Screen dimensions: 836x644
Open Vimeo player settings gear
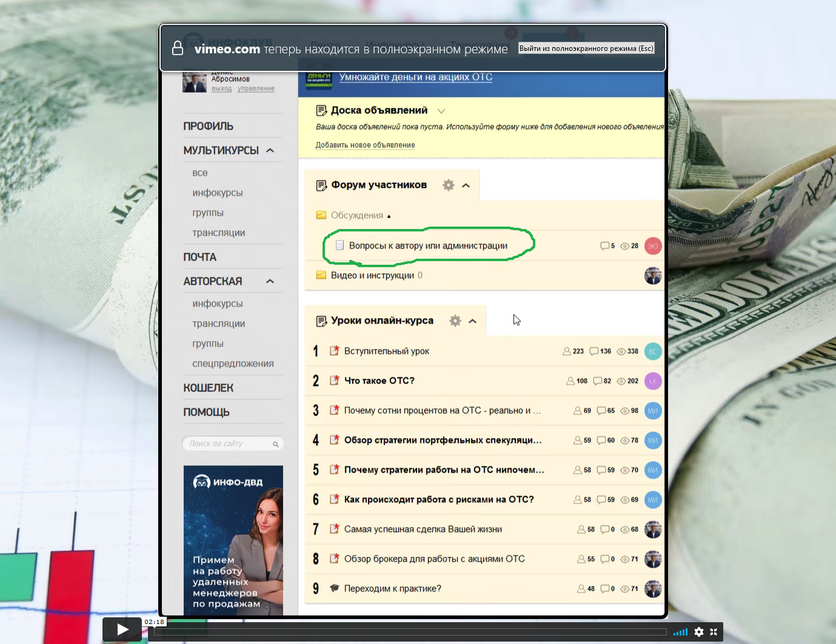click(699, 632)
